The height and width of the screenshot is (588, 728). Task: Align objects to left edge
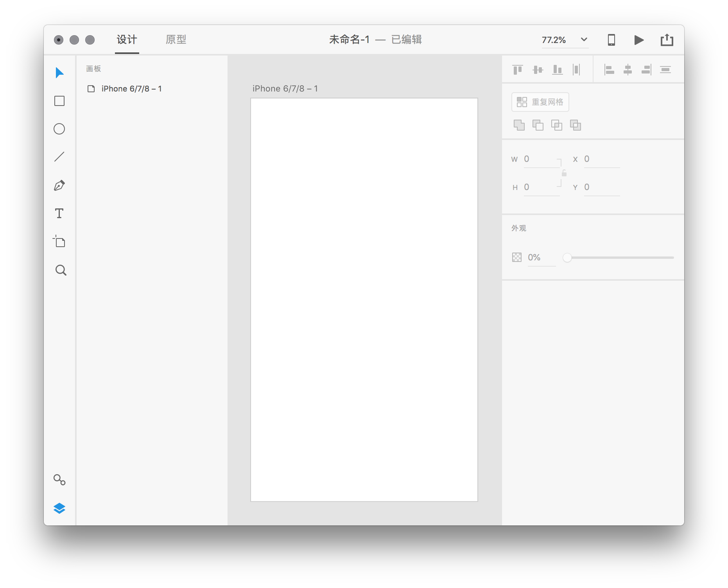609,70
